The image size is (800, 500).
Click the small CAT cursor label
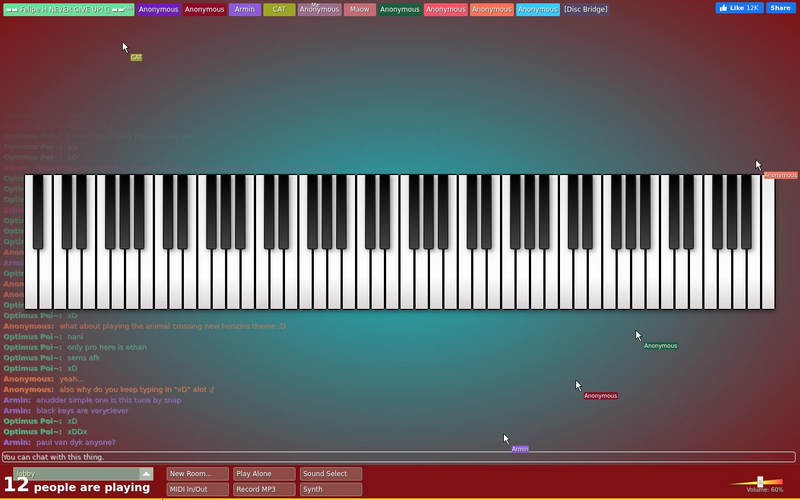(x=136, y=58)
